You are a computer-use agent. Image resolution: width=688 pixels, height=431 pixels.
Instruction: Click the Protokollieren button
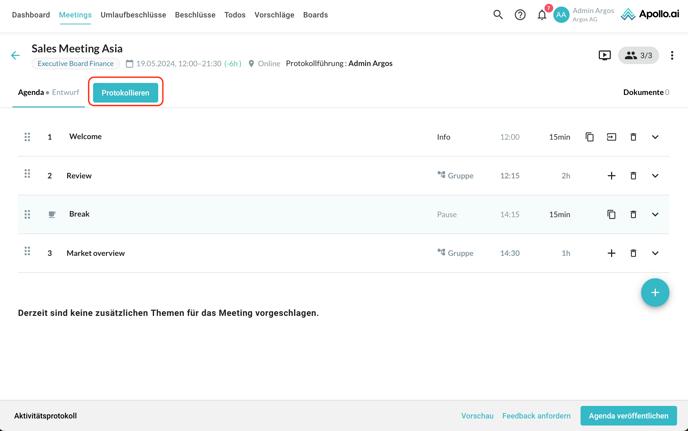click(x=125, y=92)
